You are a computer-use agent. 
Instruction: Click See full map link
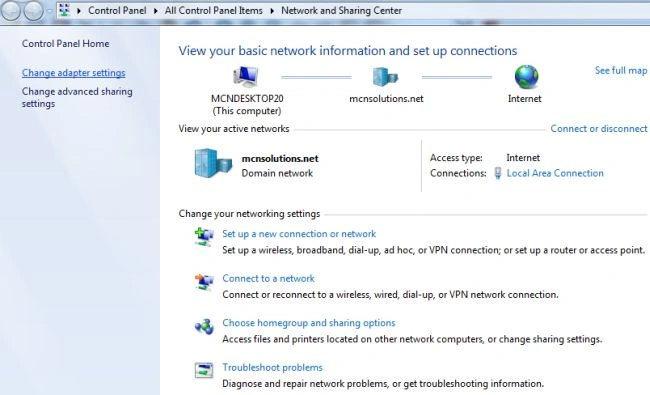621,70
